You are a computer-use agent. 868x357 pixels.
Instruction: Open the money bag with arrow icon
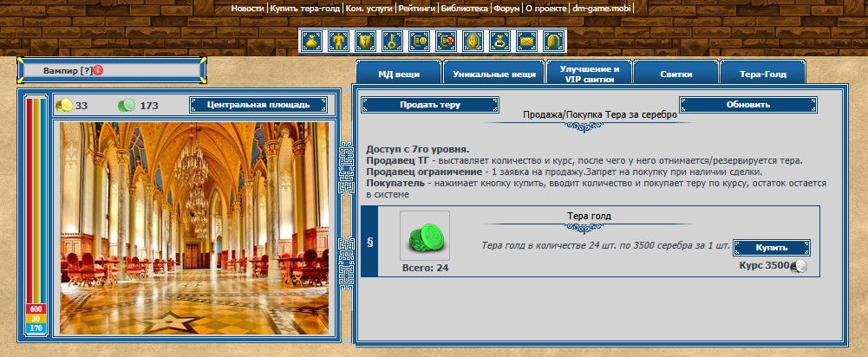point(499,41)
